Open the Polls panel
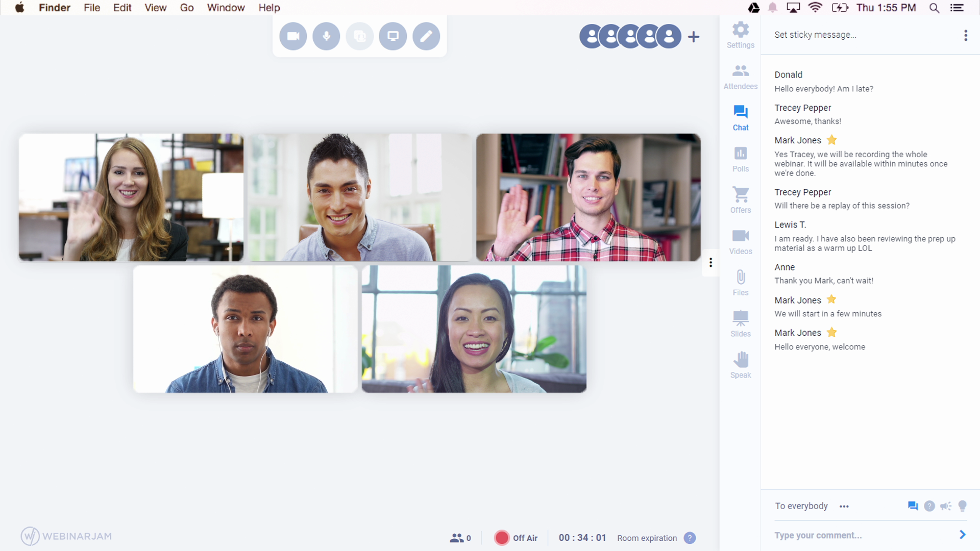Screen dimensions: 980x551 tap(740, 159)
